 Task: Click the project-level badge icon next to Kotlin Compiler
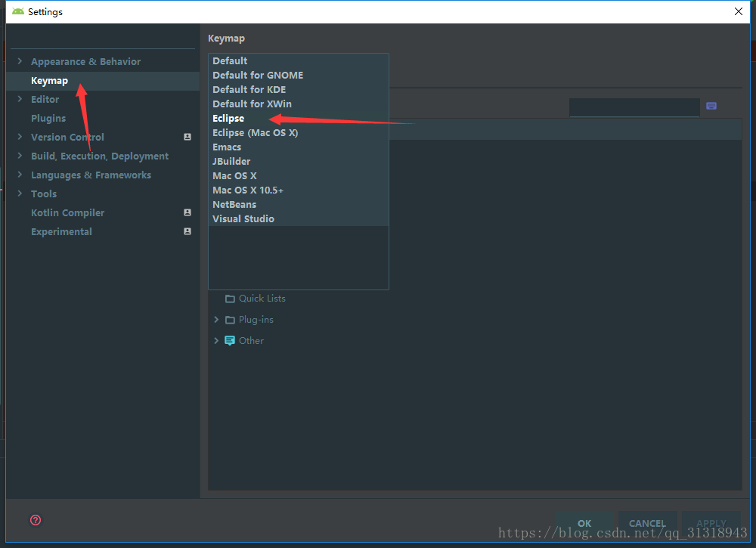point(187,212)
